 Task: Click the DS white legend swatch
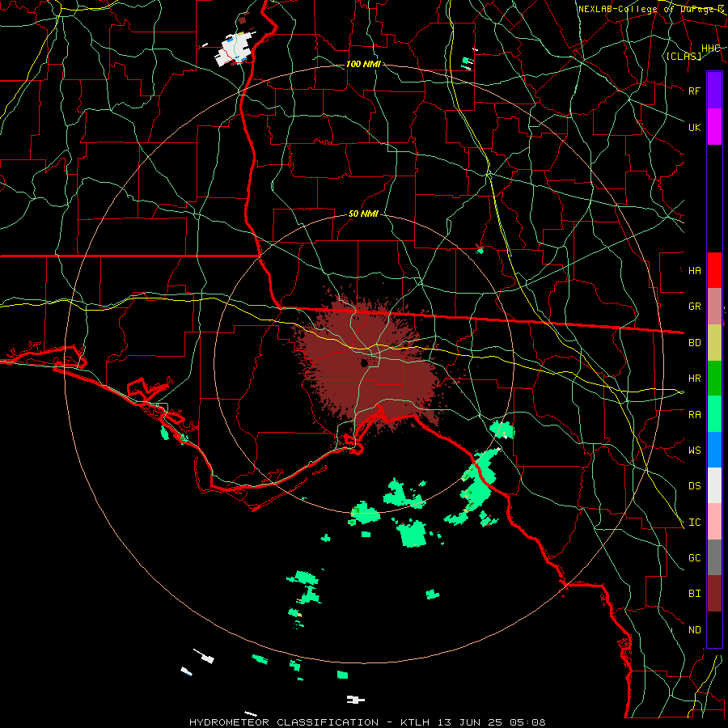pos(714,485)
